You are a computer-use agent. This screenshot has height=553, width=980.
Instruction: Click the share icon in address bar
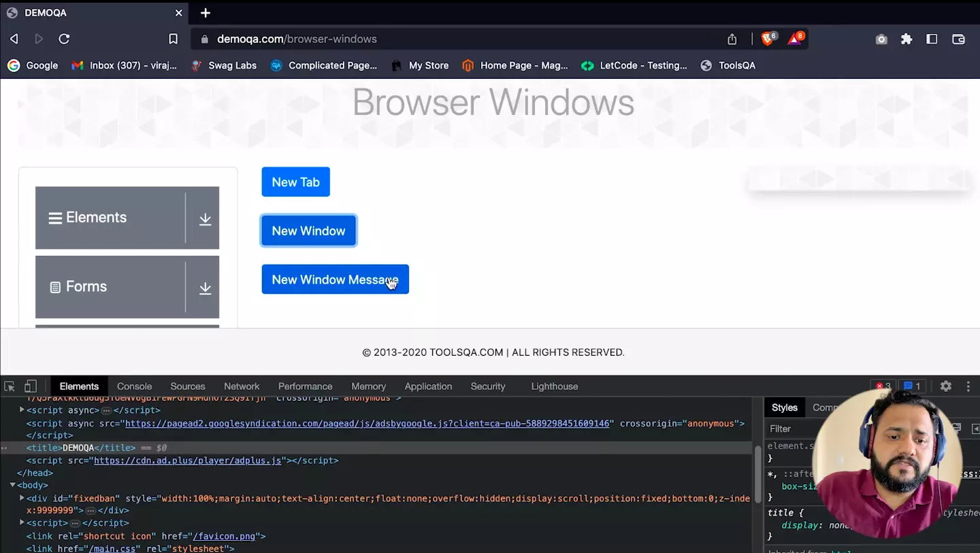[732, 39]
